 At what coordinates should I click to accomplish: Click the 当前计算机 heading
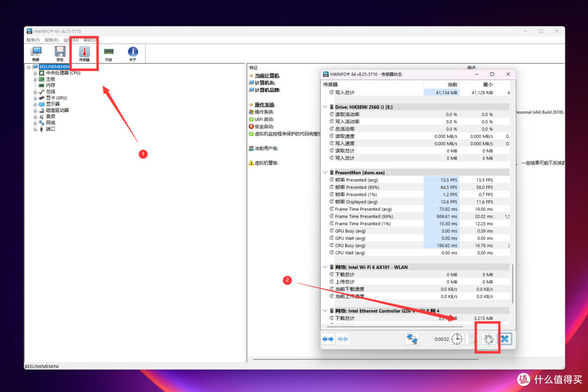267,75
